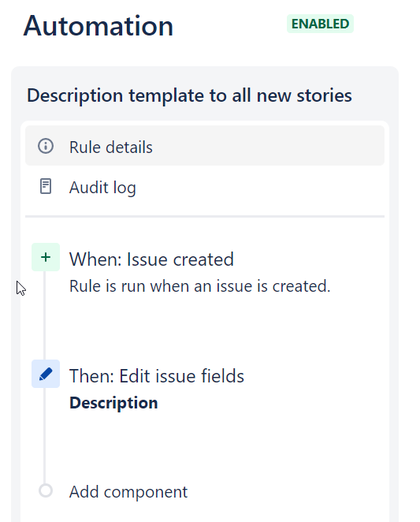Click Add component
This screenshot has height=522, width=420.
coord(128,492)
